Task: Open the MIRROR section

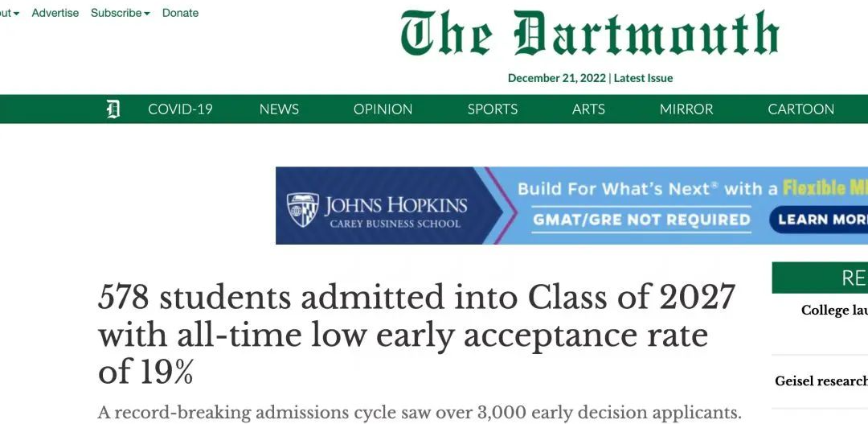Action: click(686, 109)
